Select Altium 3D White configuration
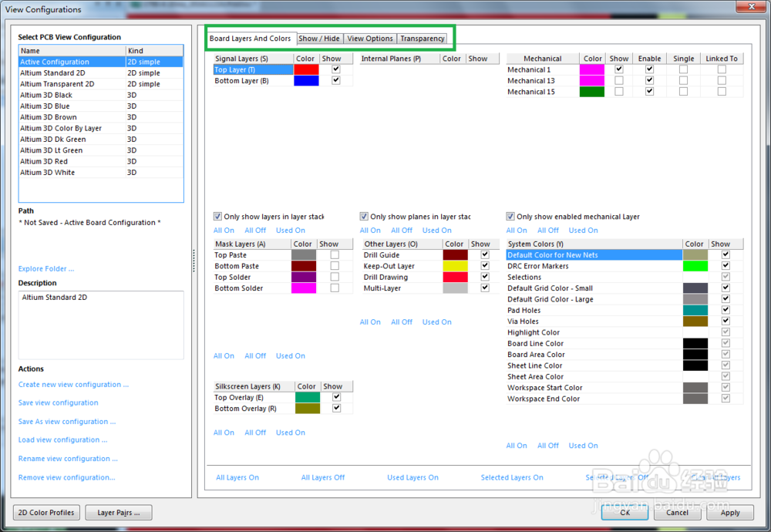This screenshot has width=771, height=532. (101, 172)
